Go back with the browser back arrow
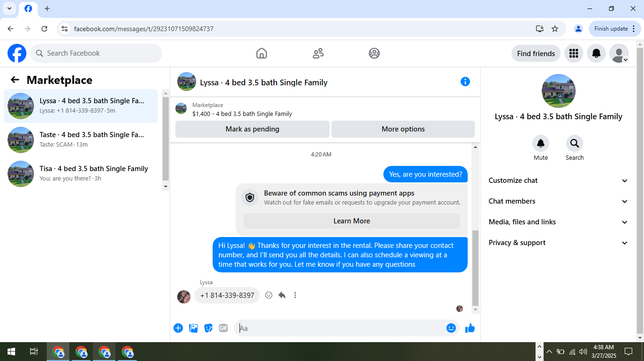Image resolution: width=644 pixels, height=361 pixels. point(10,29)
